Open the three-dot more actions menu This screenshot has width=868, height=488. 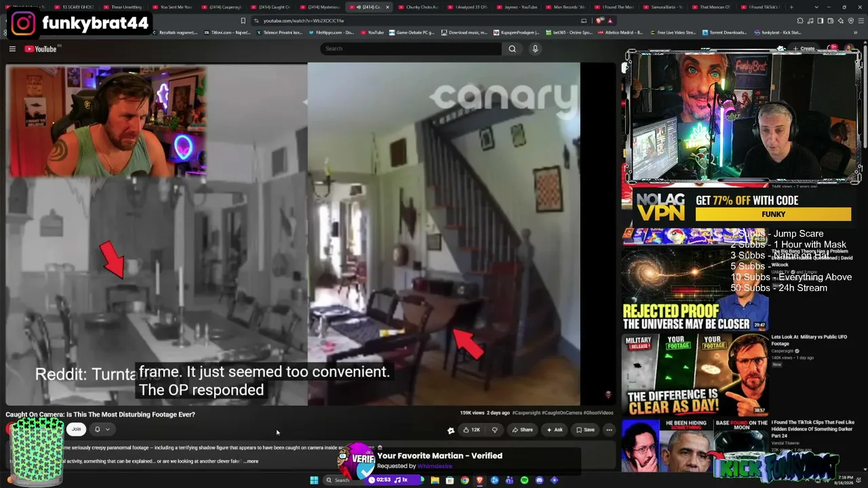point(609,430)
